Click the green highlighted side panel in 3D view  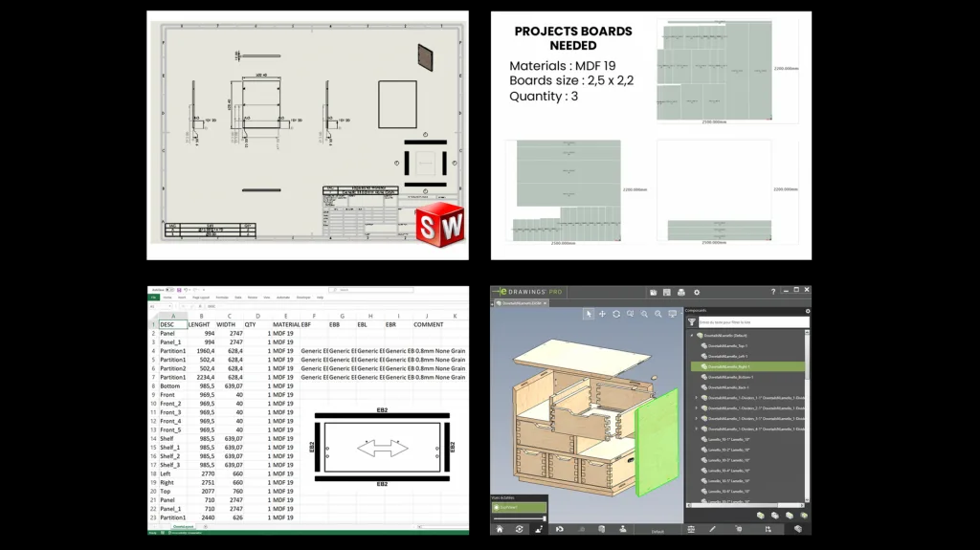click(x=657, y=441)
